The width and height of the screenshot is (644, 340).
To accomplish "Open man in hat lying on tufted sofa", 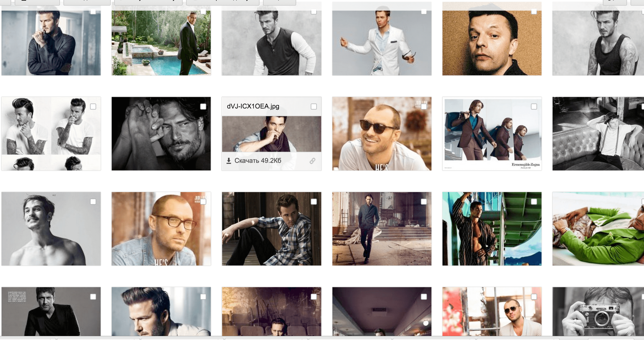I will [598, 134].
